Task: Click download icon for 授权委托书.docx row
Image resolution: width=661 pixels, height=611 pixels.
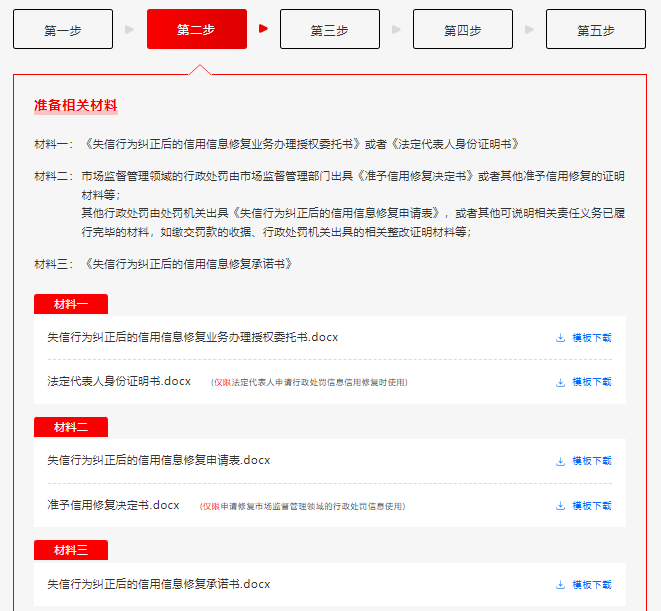Action: click(560, 338)
